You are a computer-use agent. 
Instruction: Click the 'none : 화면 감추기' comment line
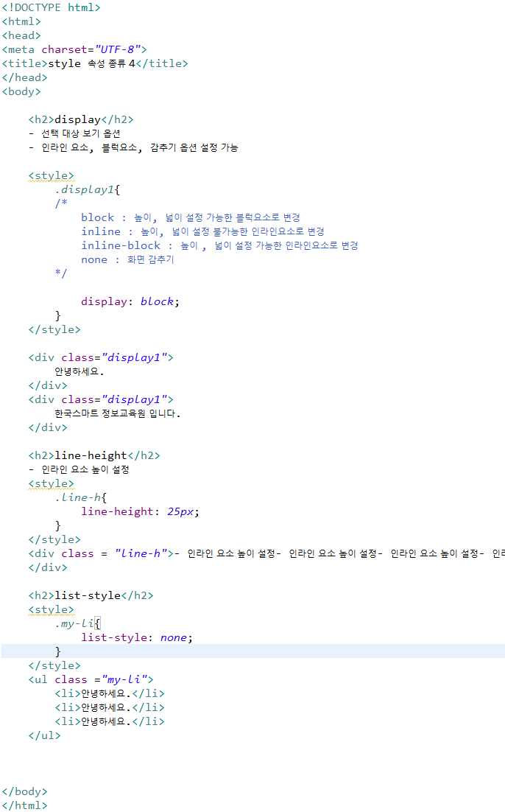127,259
